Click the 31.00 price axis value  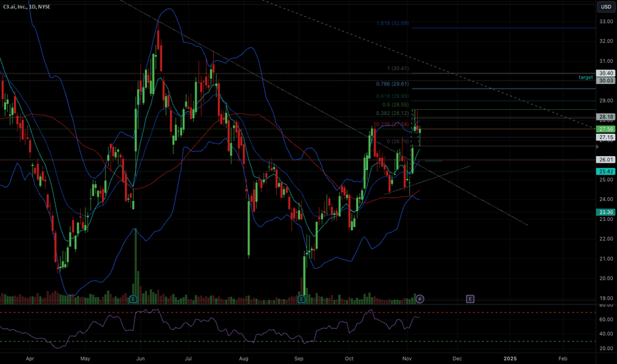click(606, 61)
